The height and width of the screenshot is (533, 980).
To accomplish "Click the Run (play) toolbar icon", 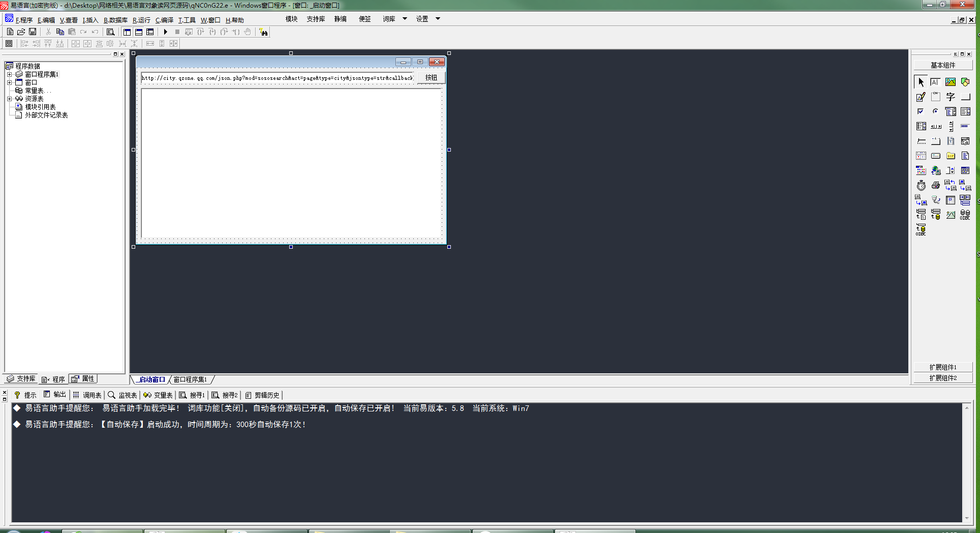I will click(165, 32).
